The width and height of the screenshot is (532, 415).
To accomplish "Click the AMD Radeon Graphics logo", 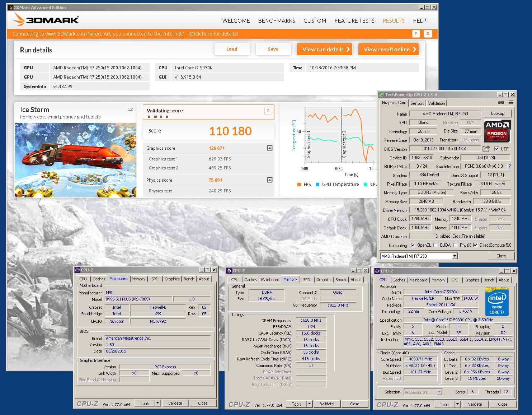I will (x=497, y=131).
